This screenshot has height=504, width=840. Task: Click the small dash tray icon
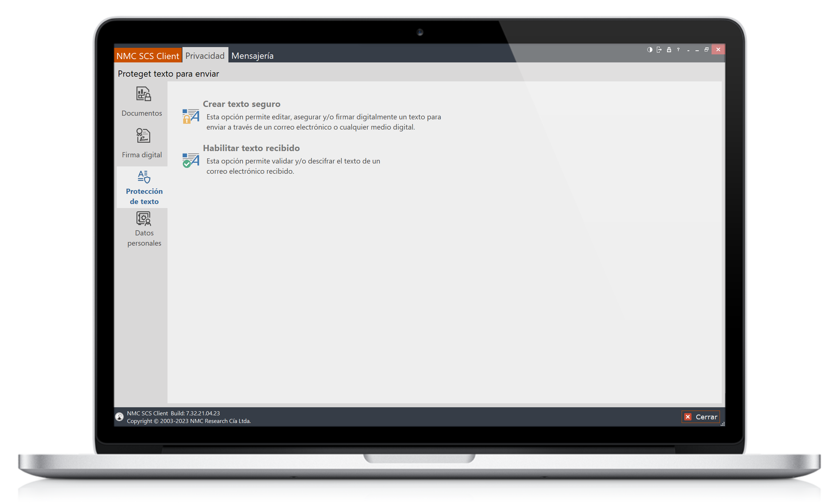click(x=688, y=50)
